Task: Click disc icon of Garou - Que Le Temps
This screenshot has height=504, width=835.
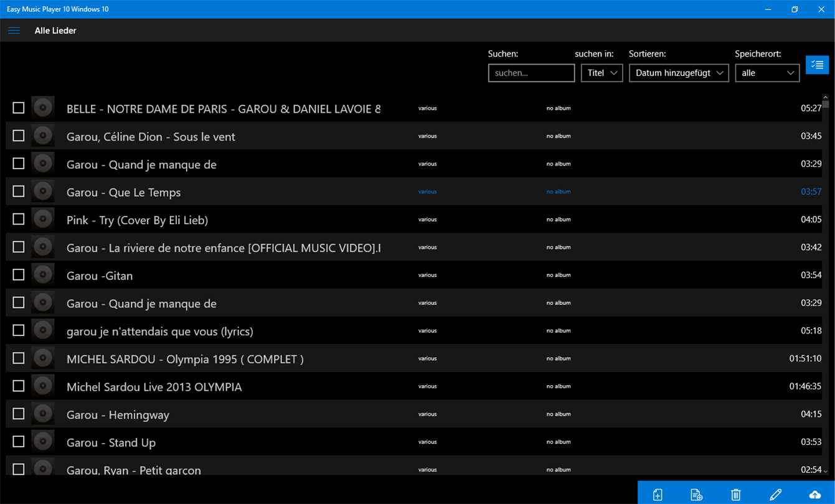Action: 43,191
